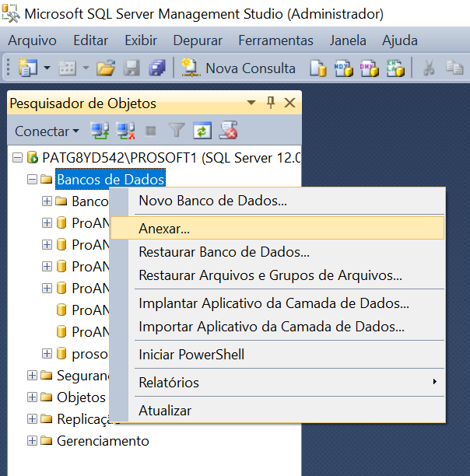Screen dimensions: 470x476
Task: Refresh the Object Explorer with green icon
Action: pos(202,131)
